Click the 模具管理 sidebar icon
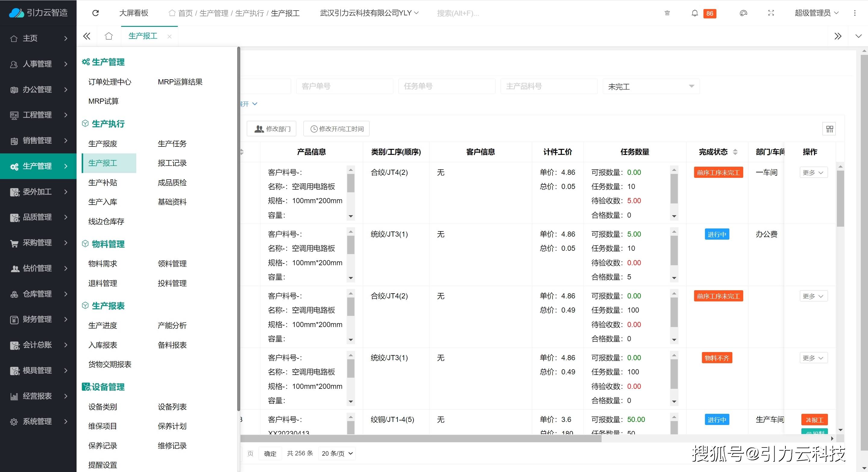 [14, 371]
